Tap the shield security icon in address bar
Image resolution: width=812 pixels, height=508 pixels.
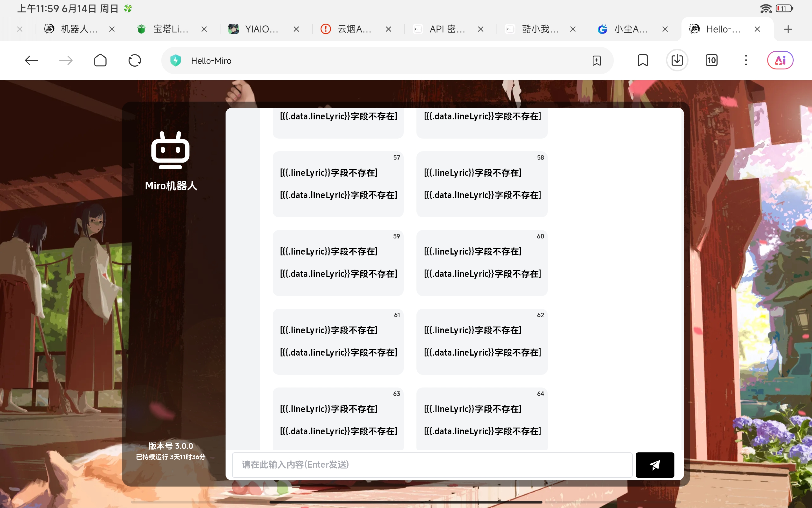(175, 60)
